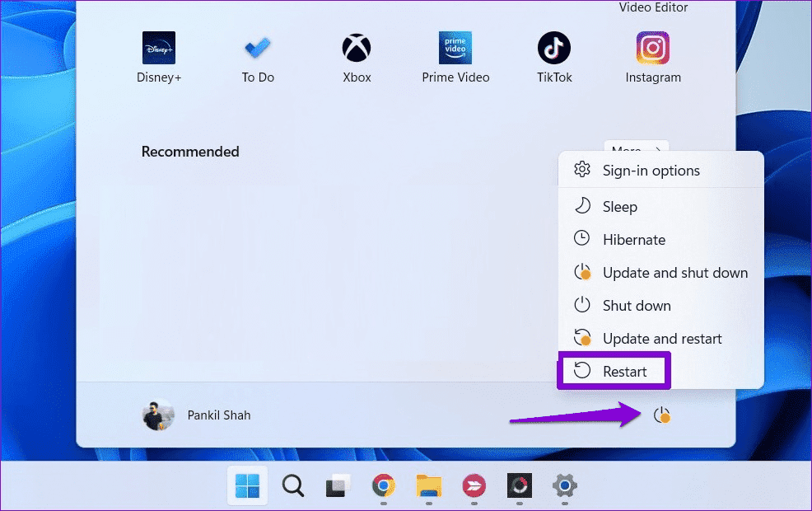812x511 pixels.
Task: Open the dark circular app on taskbar
Action: coord(520,485)
